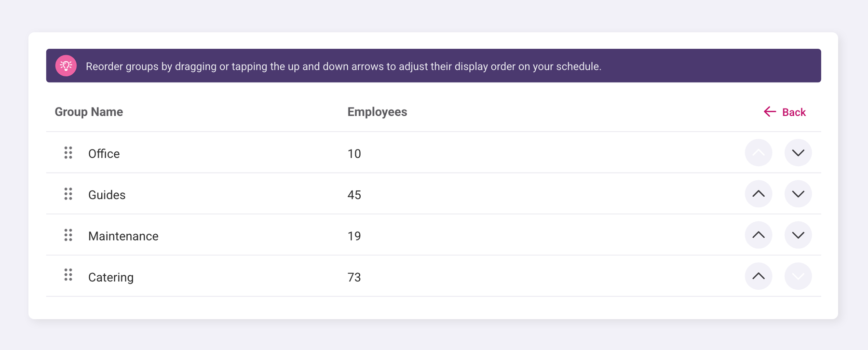
Task: Select the Guides group name
Action: (107, 195)
